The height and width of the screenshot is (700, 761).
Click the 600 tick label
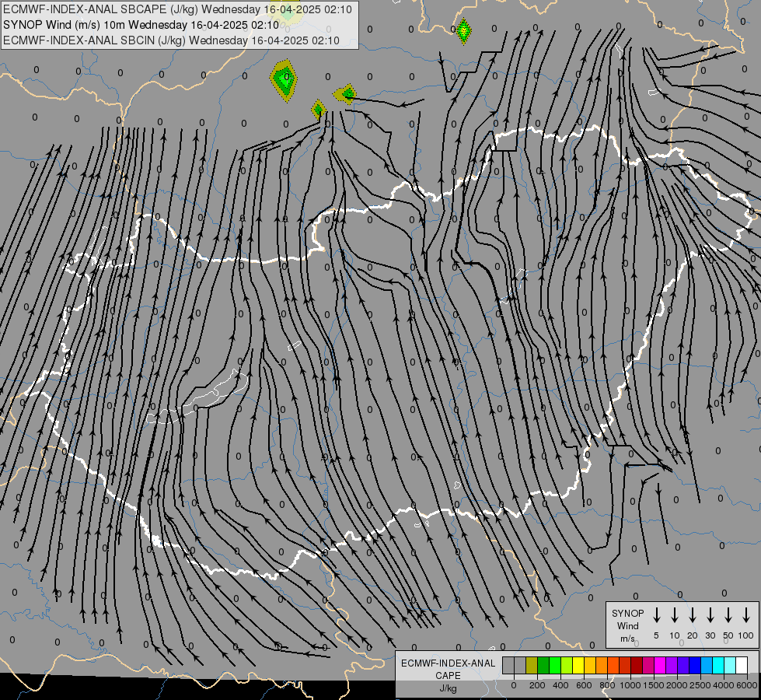(x=584, y=685)
